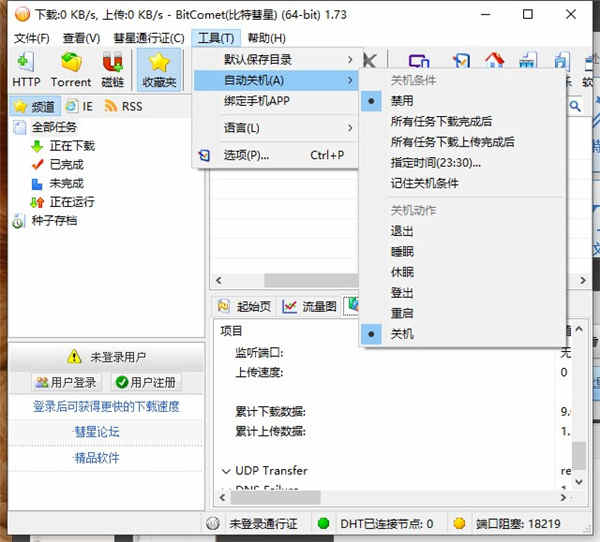Click 登录后可获得更快的下载速度 link
The height and width of the screenshot is (542, 600).
[x=106, y=406]
